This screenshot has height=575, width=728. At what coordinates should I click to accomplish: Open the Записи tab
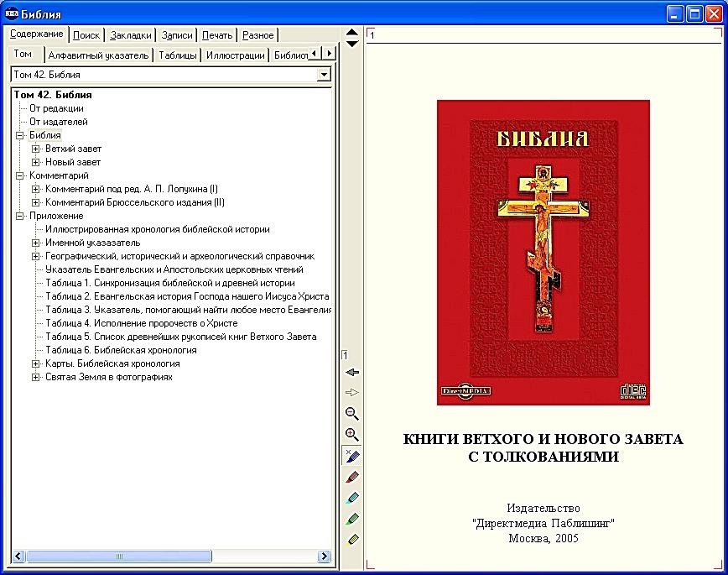[177, 35]
